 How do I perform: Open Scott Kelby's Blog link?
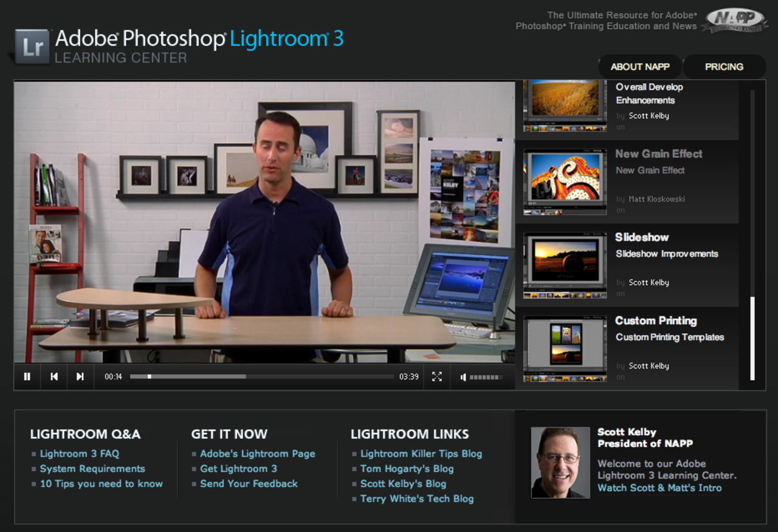(404, 484)
